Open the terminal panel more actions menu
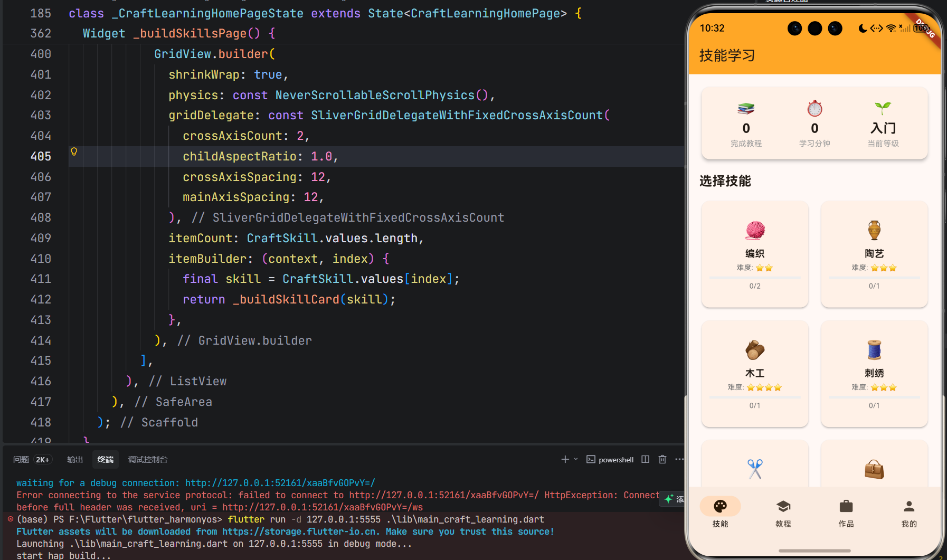The image size is (947, 560). tap(679, 459)
